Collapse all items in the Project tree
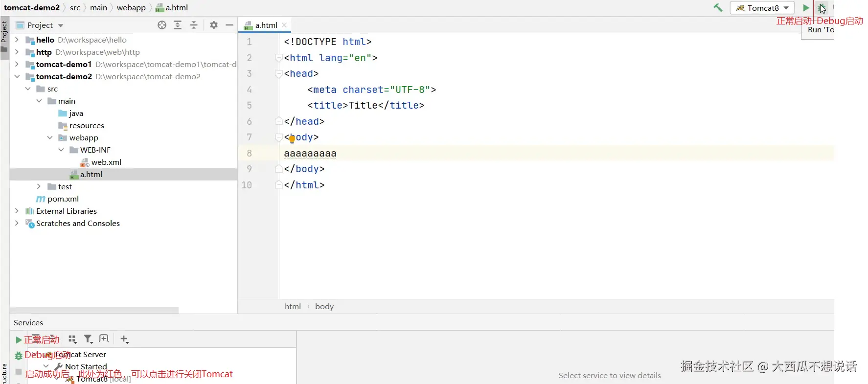This screenshot has height=384, width=868. pos(194,25)
